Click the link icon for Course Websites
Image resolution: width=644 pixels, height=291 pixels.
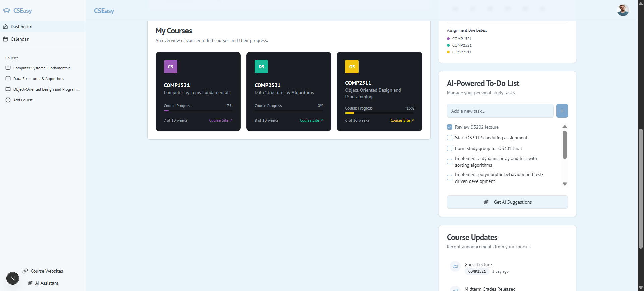[25, 271]
